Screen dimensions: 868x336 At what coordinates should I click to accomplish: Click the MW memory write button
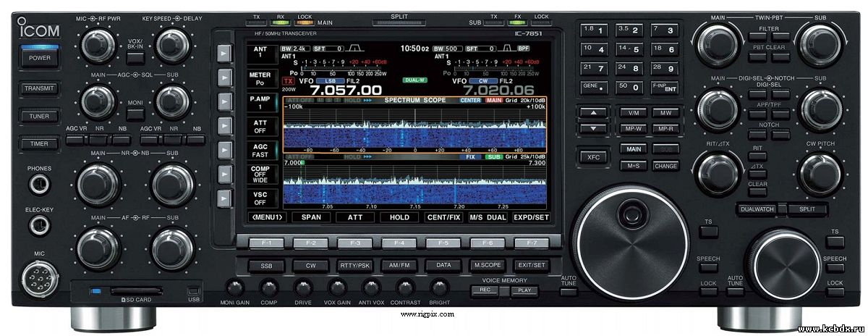[665, 113]
